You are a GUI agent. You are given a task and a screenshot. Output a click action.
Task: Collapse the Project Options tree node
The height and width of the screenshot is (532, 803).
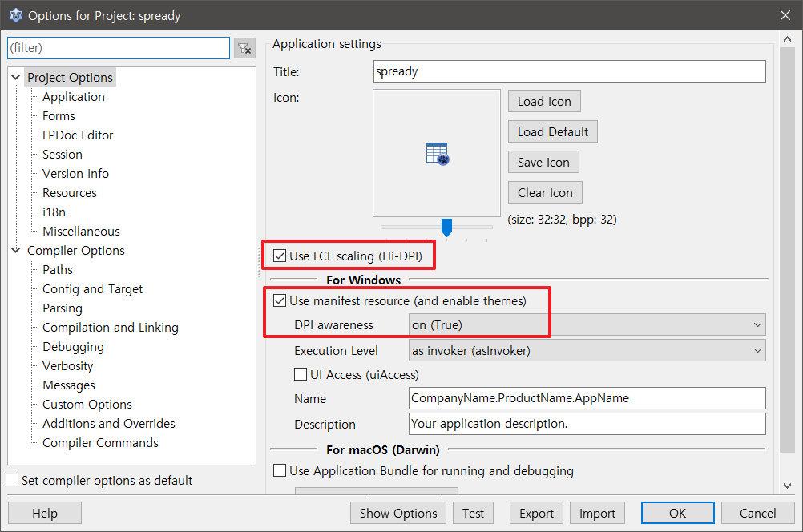[16, 78]
